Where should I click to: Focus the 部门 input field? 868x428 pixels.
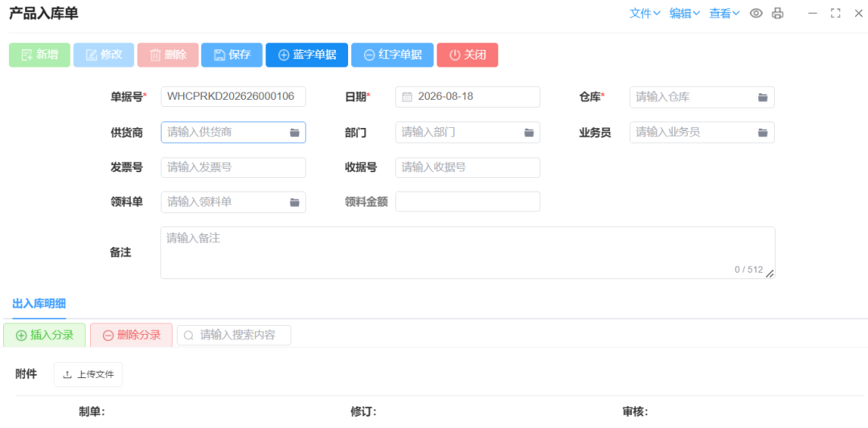pos(468,133)
